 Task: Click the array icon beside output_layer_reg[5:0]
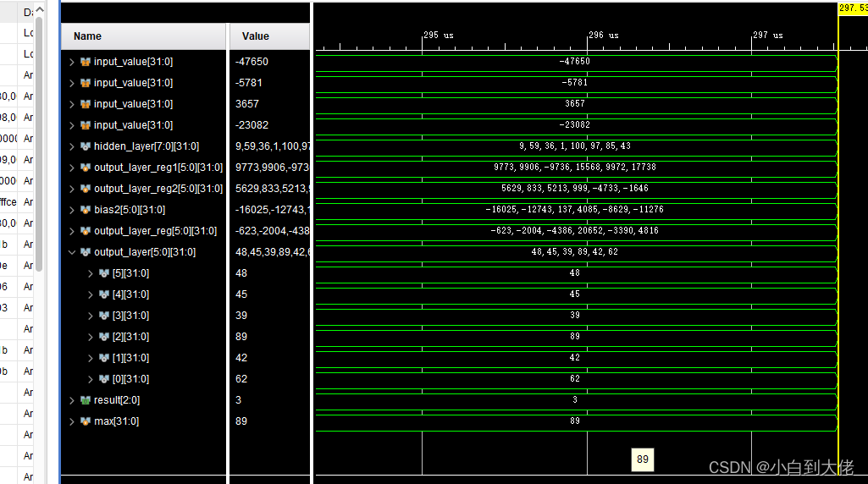coord(86,231)
